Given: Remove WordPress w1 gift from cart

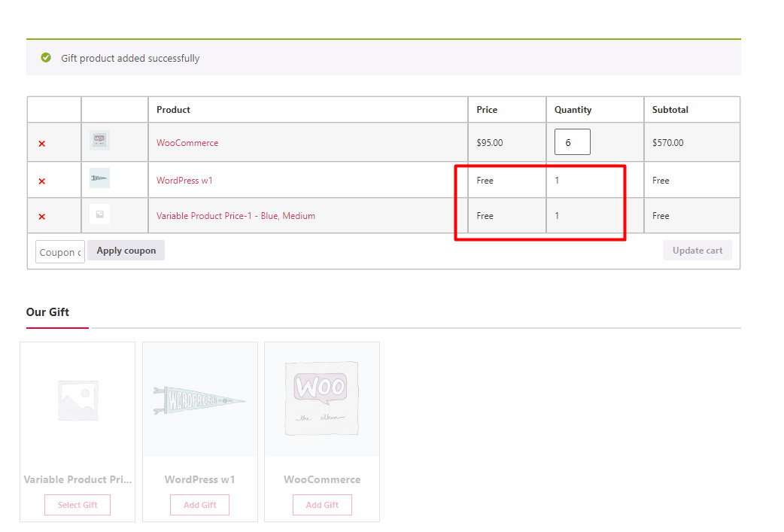Looking at the screenshot, I should click(42, 181).
